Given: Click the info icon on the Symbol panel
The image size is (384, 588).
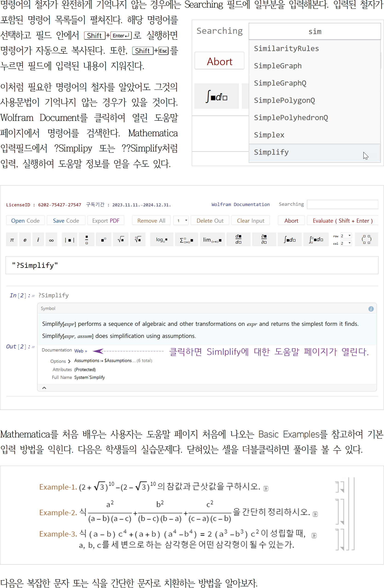Looking at the screenshot, I should click(371, 309).
